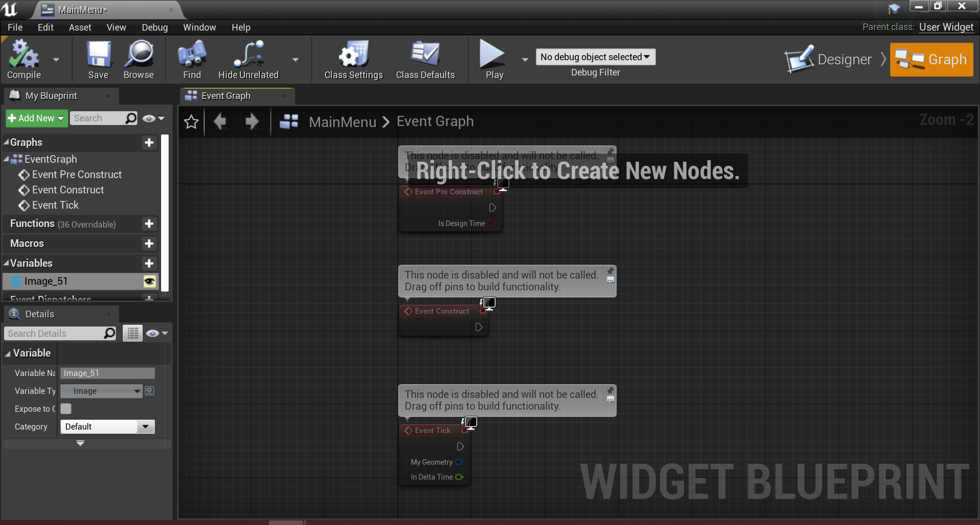Open My Blueprint view options eye menu
This screenshot has width=980, height=525.
[154, 118]
